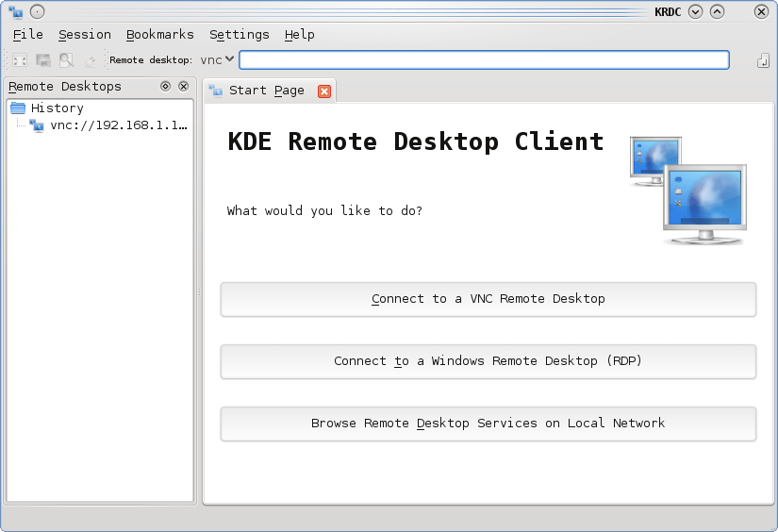Click the pin-on-all-desktops title bar button
The height and width of the screenshot is (532, 778).
(37, 11)
